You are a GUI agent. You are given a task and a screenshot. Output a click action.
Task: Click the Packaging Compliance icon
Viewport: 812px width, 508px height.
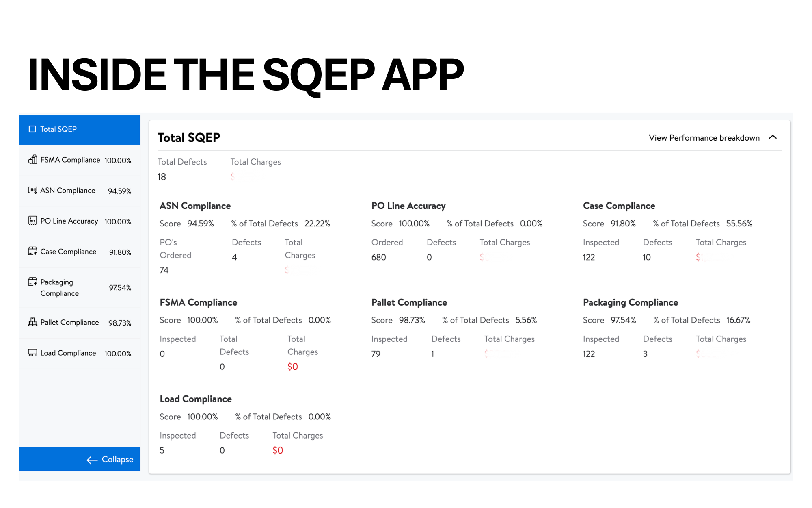[32, 282]
